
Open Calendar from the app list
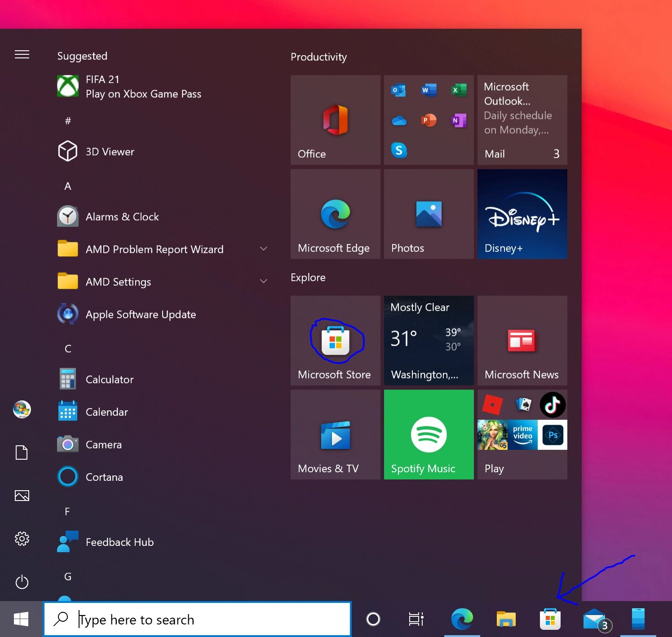162,412
